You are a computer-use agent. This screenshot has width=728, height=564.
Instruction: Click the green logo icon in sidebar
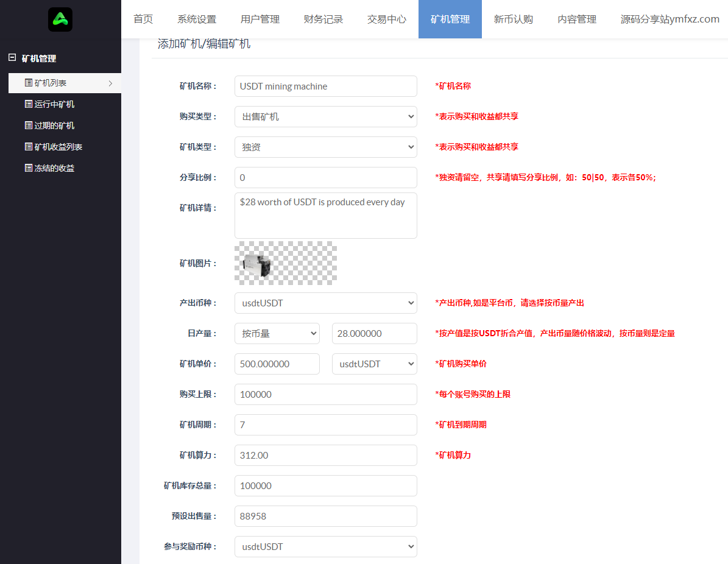tap(60, 19)
